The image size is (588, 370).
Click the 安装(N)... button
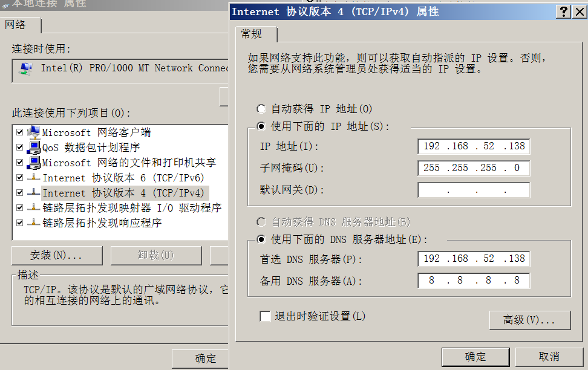click(56, 255)
